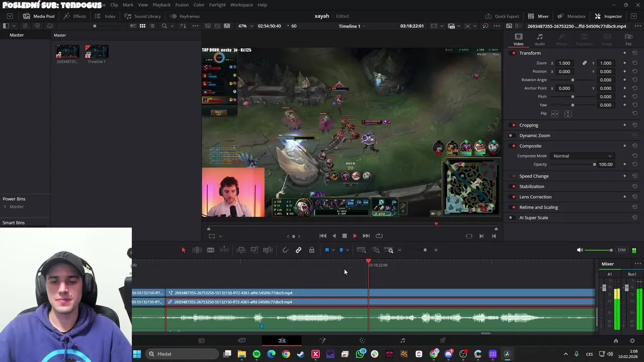Screen dimensions: 644x362
Task: Play in reverse with the left arrow
Action: pyautogui.click(x=334, y=236)
